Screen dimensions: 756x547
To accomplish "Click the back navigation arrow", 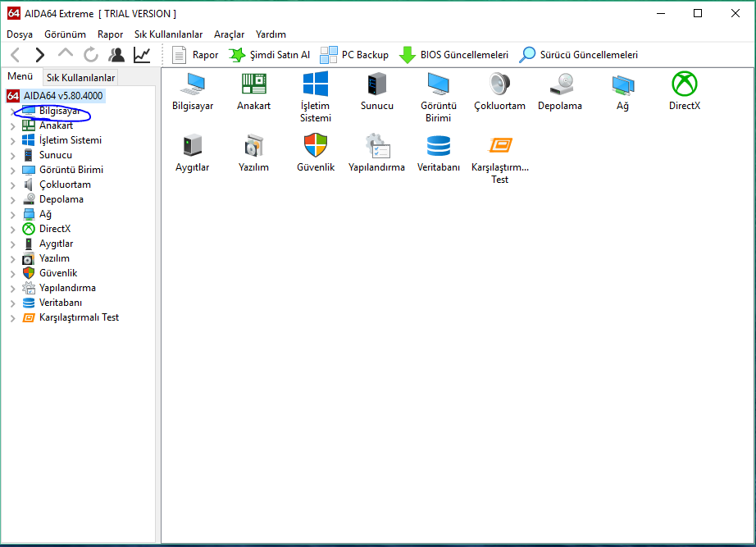I will click(15, 55).
